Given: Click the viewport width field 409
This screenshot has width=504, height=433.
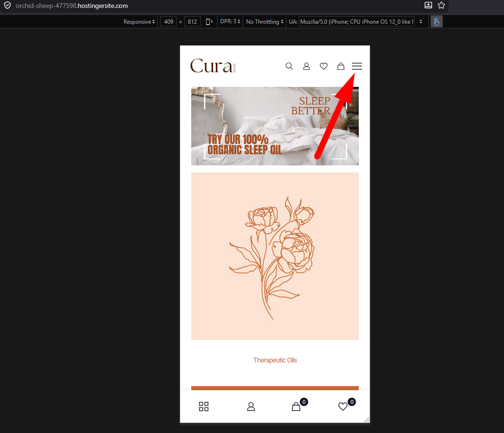Looking at the screenshot, I should 168,21.
